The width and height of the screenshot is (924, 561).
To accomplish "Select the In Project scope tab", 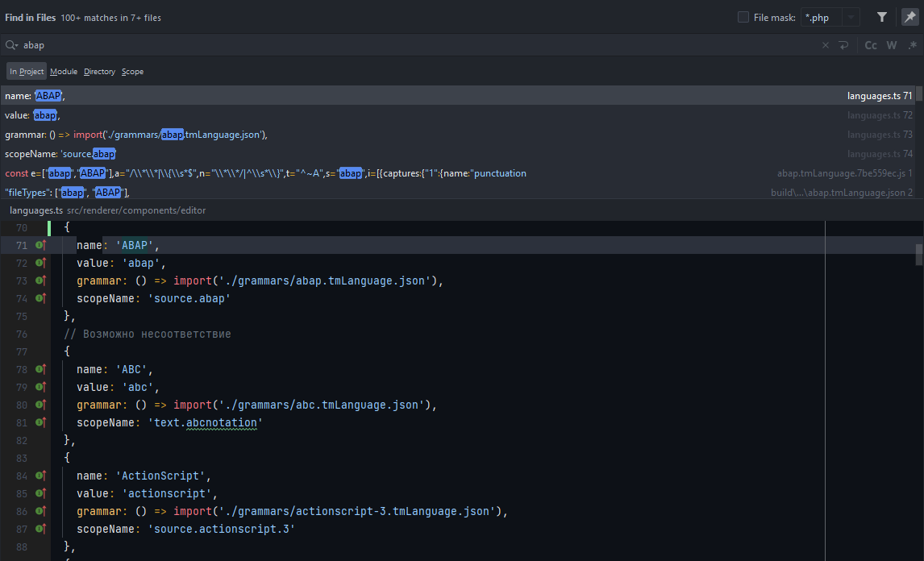I will click(27, 71).
